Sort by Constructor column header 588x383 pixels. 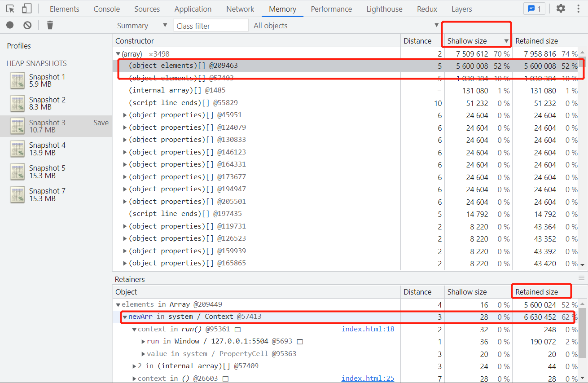256,41
